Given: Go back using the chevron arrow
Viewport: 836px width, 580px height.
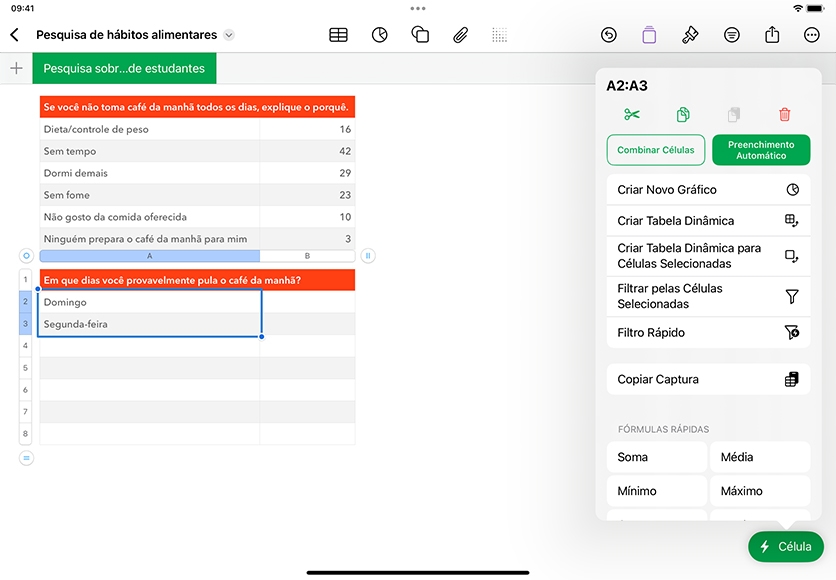Looking at the screenshot, I should click(14, 35).
